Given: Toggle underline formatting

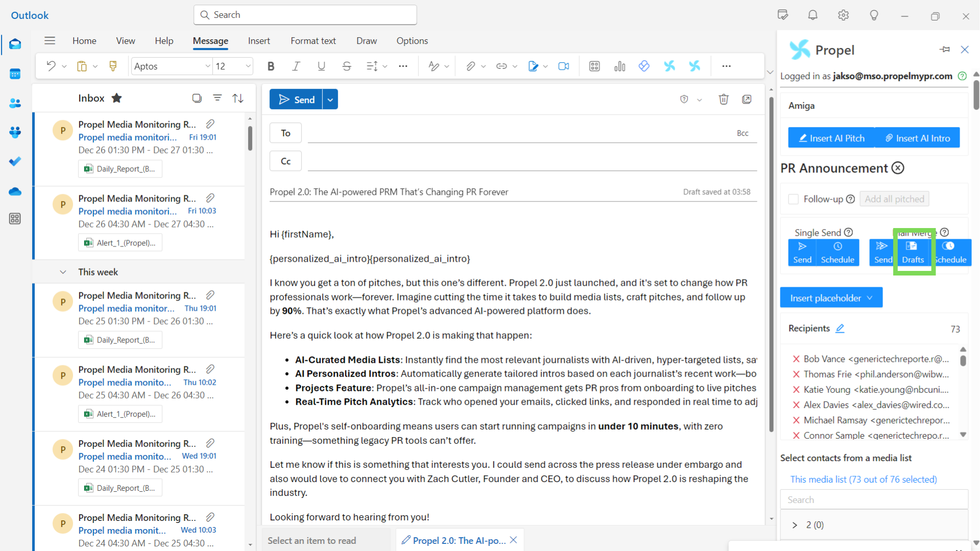Looking at the screenshot, I should [x=322, y=66].
